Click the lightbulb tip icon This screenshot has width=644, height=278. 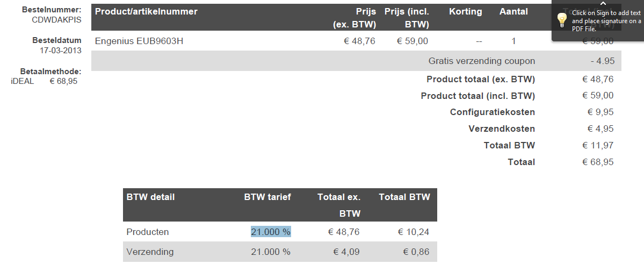coord(562,20)
